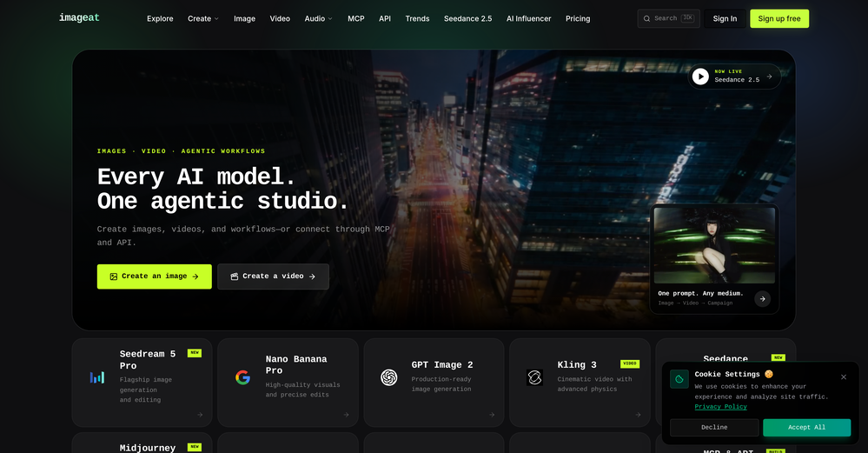Open the Explore page
The image size is (868, 453).
coord(160,19)
